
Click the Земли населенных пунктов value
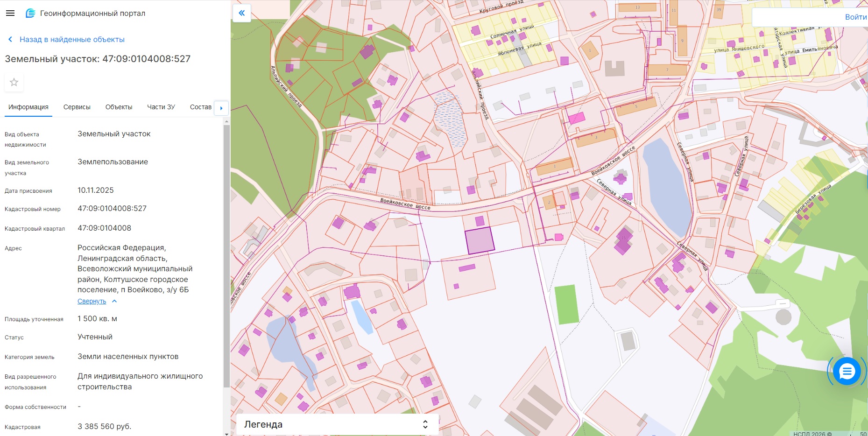point(128,356)
